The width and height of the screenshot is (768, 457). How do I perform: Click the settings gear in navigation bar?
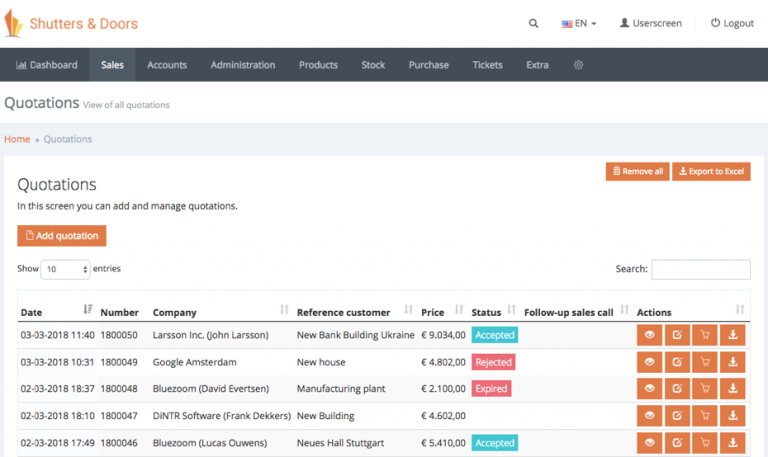(x=578, y=65)
